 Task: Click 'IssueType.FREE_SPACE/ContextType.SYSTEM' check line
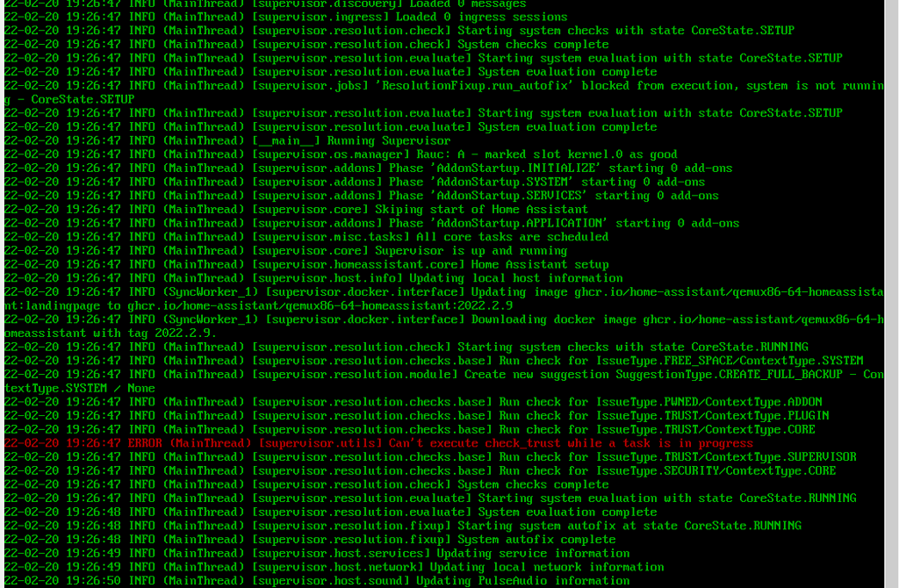434,361
